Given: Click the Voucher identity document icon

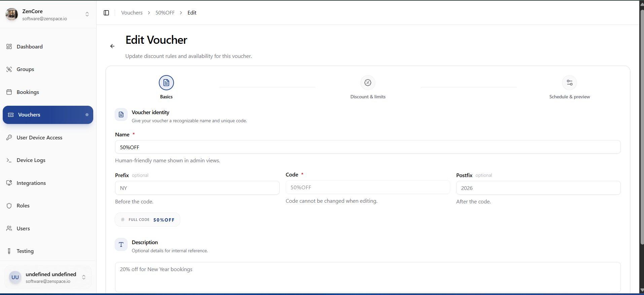Looking at the screenshot, I should point(121,114).
